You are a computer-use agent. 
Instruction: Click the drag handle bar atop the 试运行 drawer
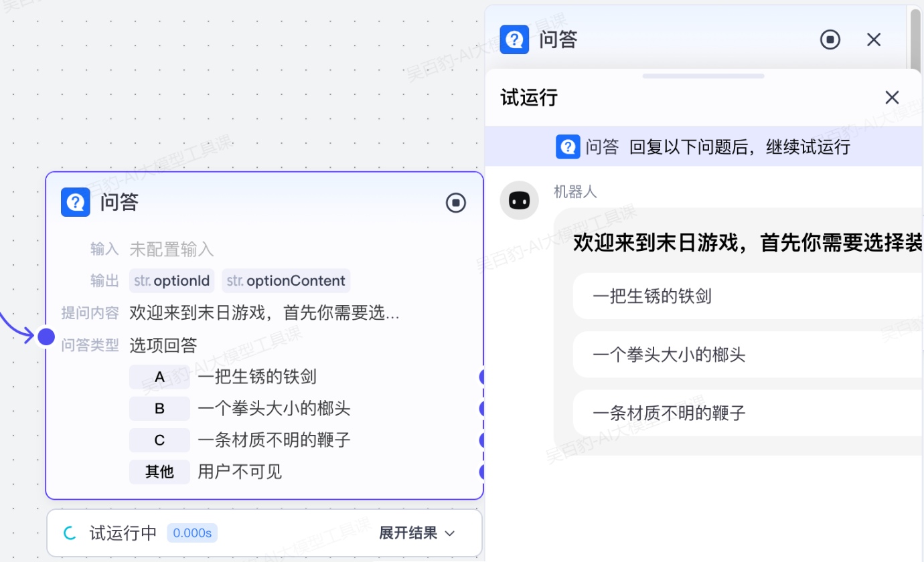[703, 76]
